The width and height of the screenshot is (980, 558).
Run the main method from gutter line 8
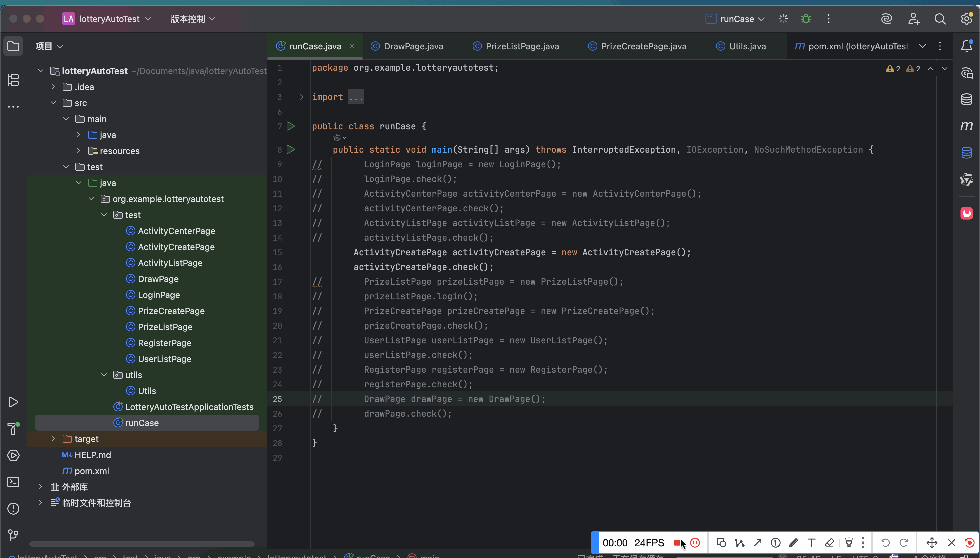click(291, 149)
